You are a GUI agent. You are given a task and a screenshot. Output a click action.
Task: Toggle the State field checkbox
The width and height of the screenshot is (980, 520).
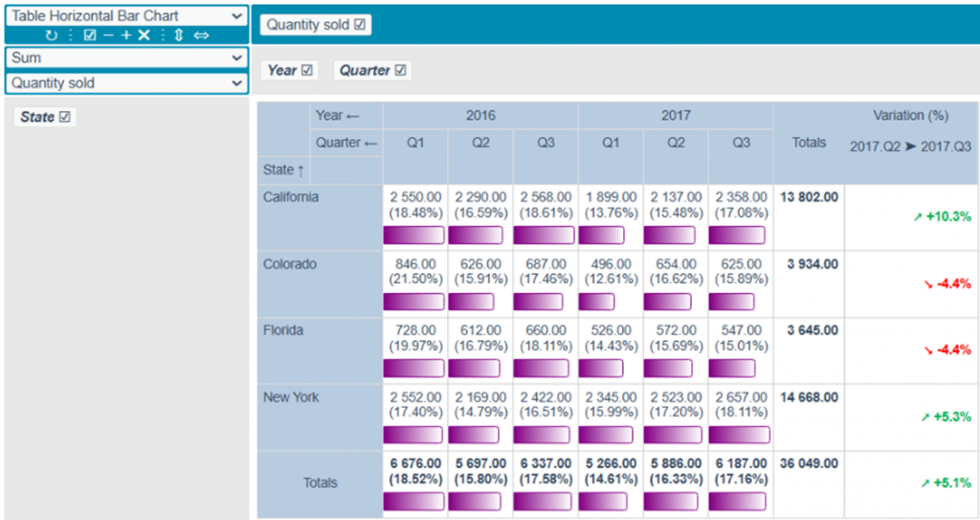pyautogui.click(x=65, y=117)
